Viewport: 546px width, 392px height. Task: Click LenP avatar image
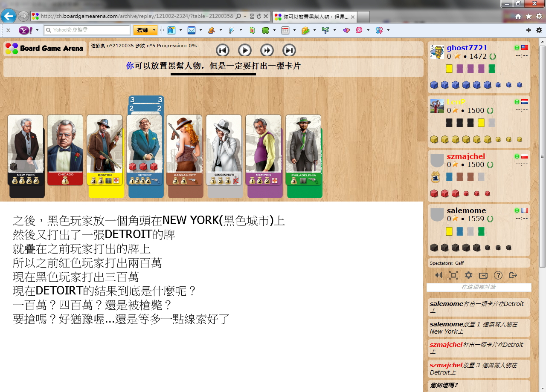(x=437, y=106)
